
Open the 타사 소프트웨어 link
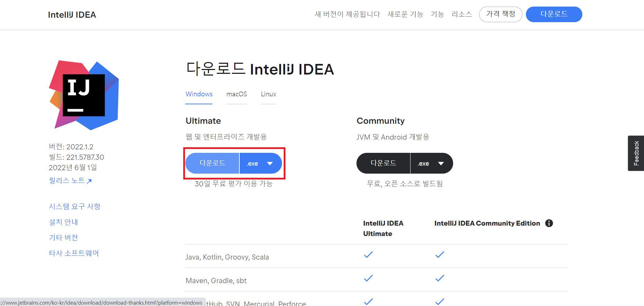(x=74, y=253)
